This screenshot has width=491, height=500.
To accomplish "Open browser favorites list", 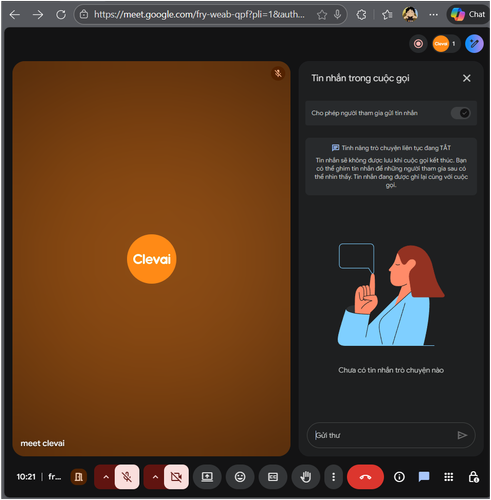I will point(387,14).
